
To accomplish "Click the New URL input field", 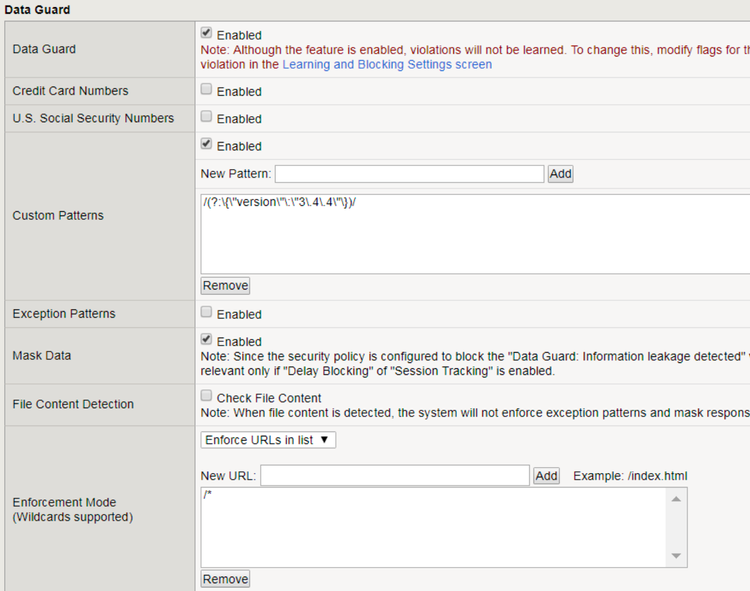I will (394, 476).
